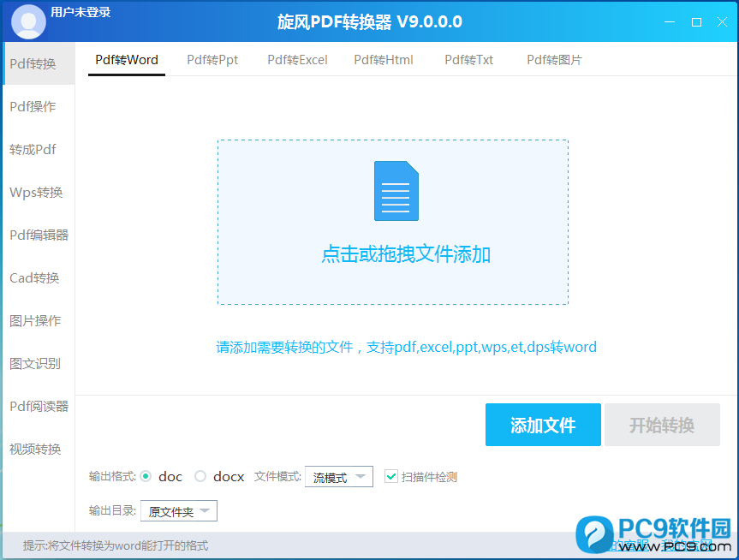739x560 pixels.
Task: Click the user avatar icon
Action: point(28,21)
